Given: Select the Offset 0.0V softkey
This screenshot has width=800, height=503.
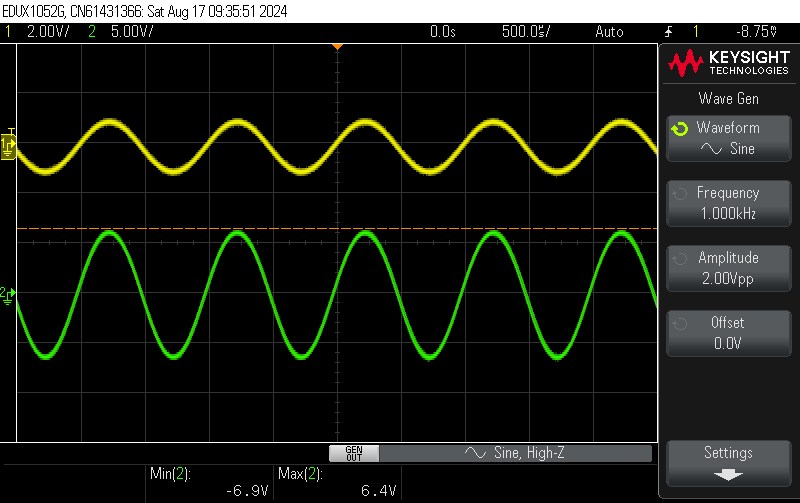Looking at the screenshot, I should point(727,333).
